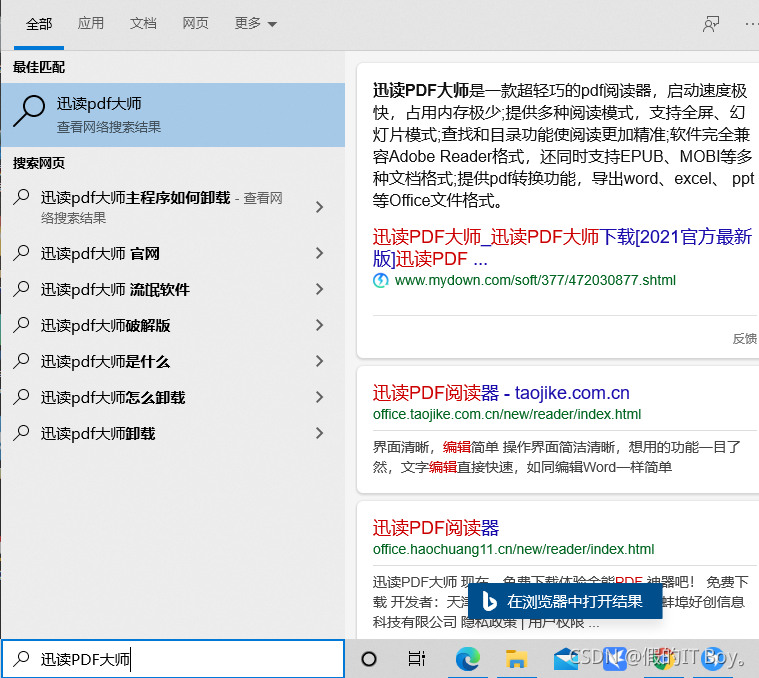Expand the 流氓软件 suggestion arrow
This screenshot has width=759, height=678.
[x=319, y=289]
